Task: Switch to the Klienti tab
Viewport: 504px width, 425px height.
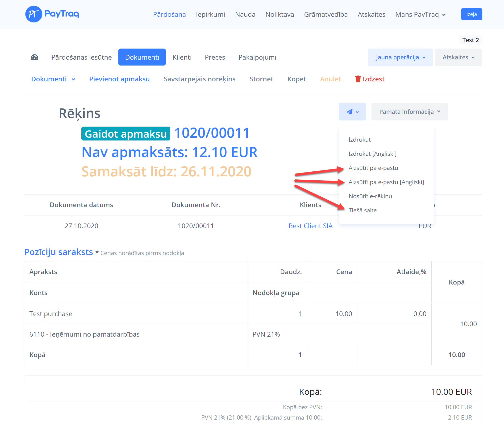Action: [x=182, y=57]
